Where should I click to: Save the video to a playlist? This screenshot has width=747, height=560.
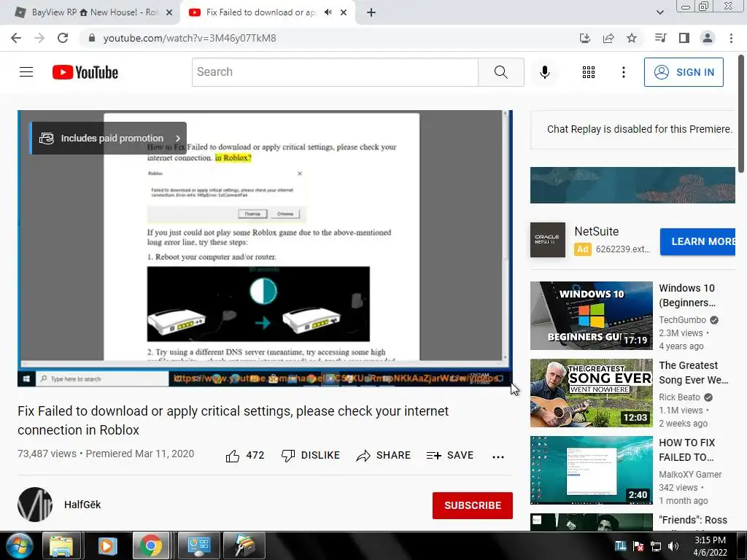point(450,456)
